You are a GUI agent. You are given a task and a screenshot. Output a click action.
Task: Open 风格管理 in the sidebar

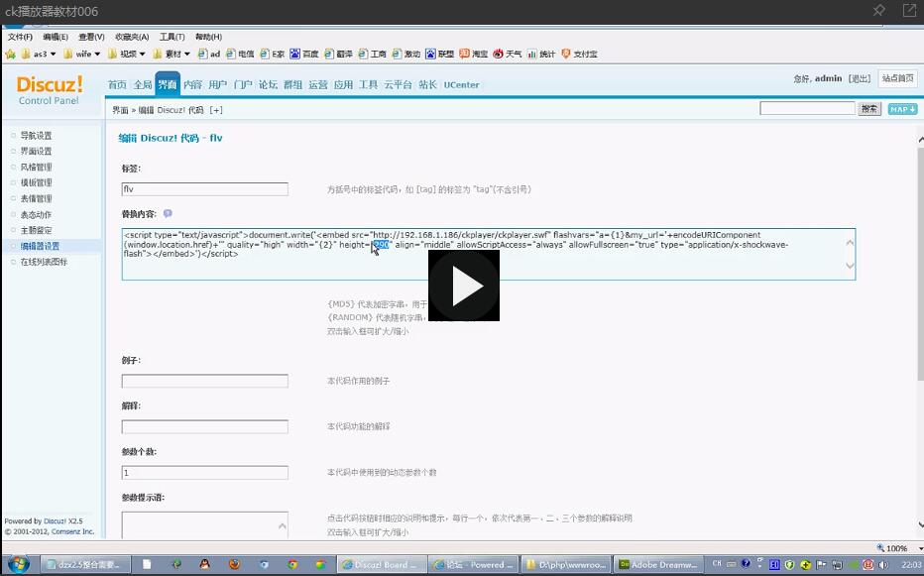36,168
